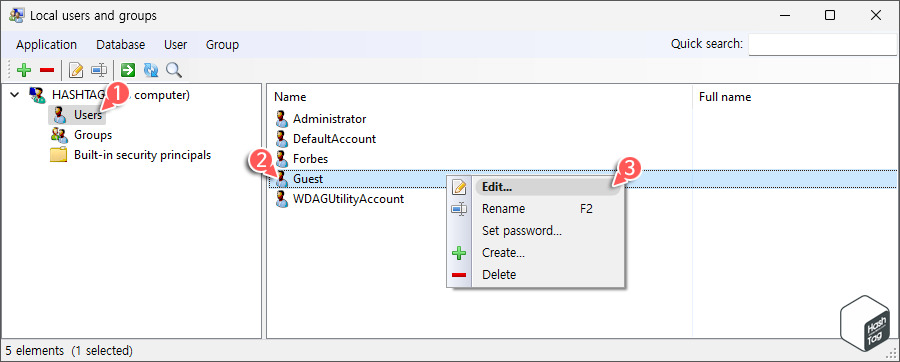This screenshot has width=900, height=362.
Task: Select the Groups tree item label
Action: tap(93, 135)
